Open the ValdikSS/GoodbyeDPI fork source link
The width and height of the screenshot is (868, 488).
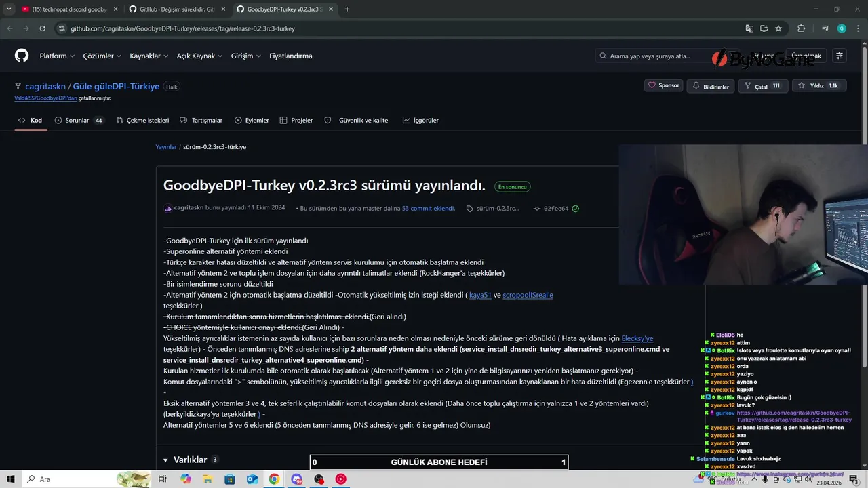coord(45,98)
